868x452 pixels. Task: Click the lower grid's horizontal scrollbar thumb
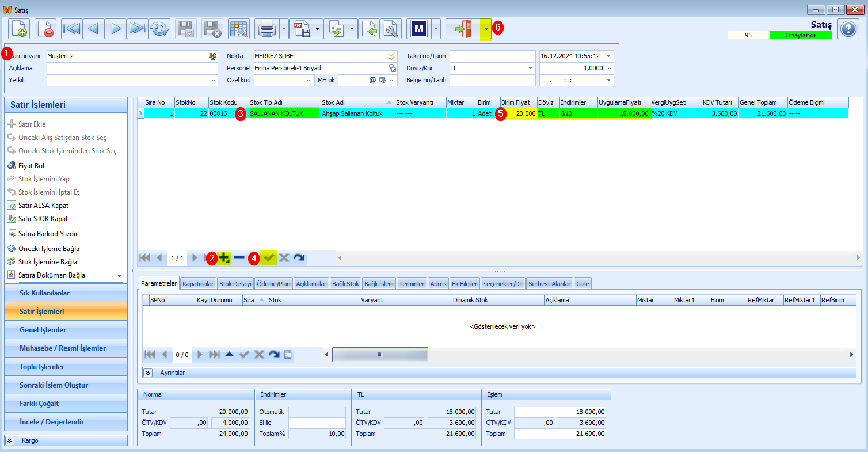pyautogui.click(x=380, y=355)
